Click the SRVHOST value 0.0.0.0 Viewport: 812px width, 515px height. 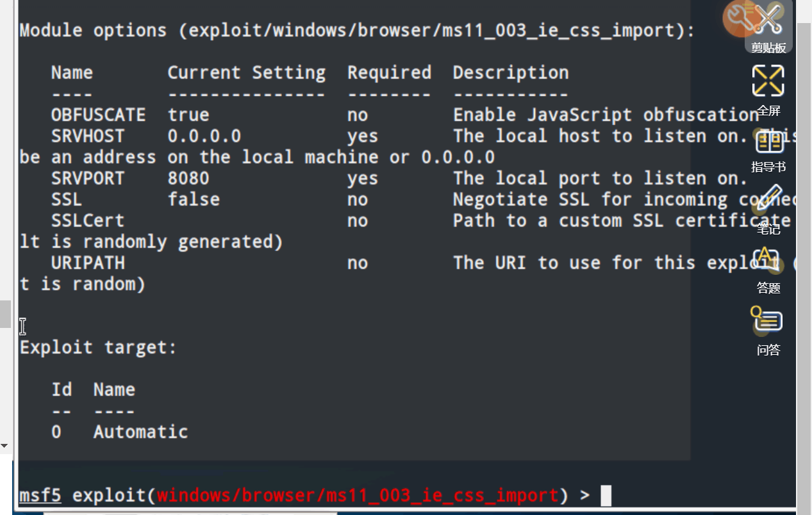pos(204,136)
